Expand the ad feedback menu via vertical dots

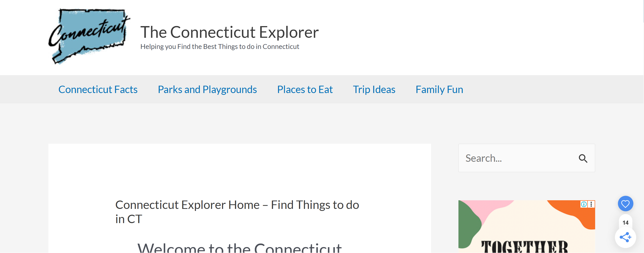tap(590, 204)
